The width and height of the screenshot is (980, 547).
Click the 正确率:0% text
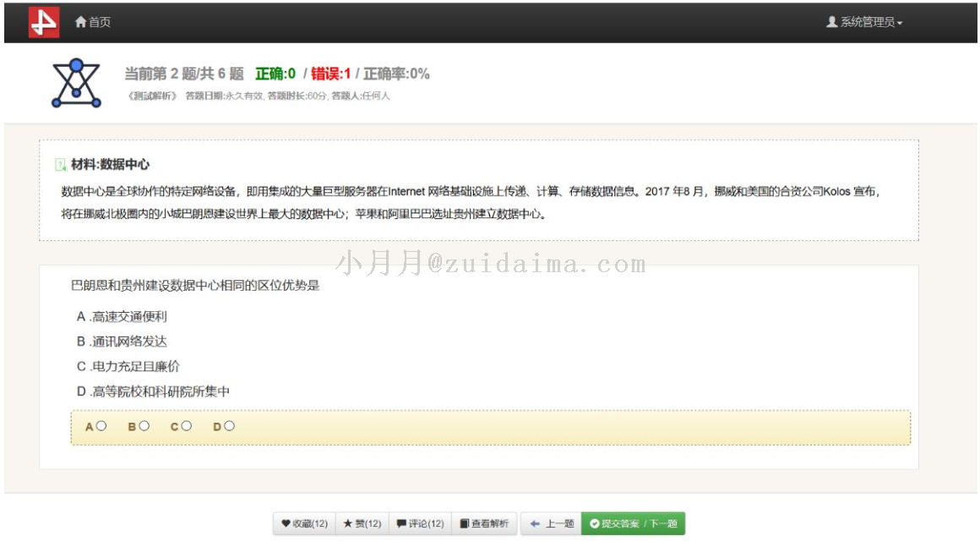[397, 74]
